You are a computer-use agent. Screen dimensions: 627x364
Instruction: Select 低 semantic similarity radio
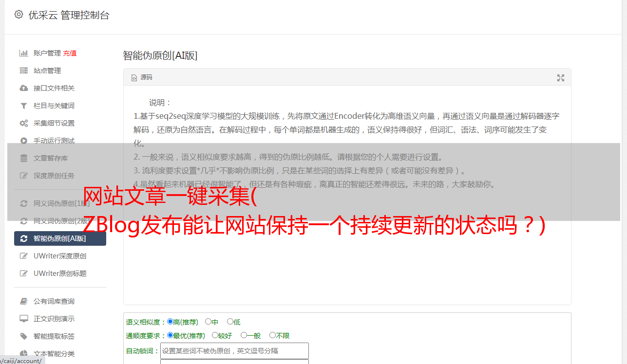230,322
